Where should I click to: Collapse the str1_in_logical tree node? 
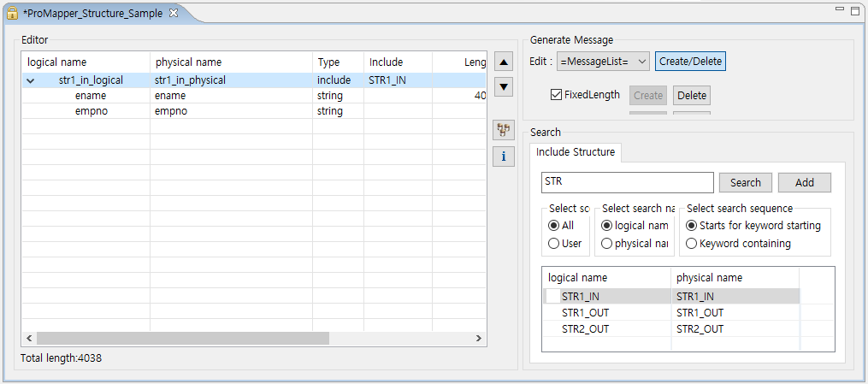pos(31,80)
